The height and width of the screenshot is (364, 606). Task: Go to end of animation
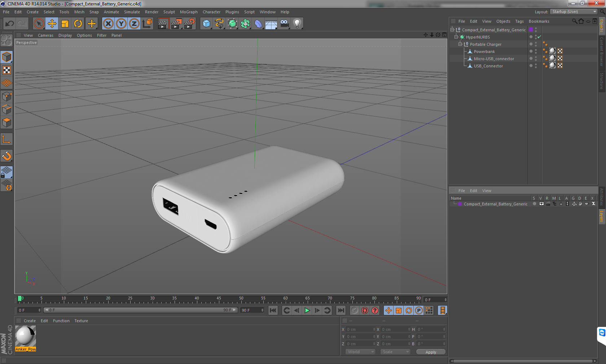tap(341, 310)
